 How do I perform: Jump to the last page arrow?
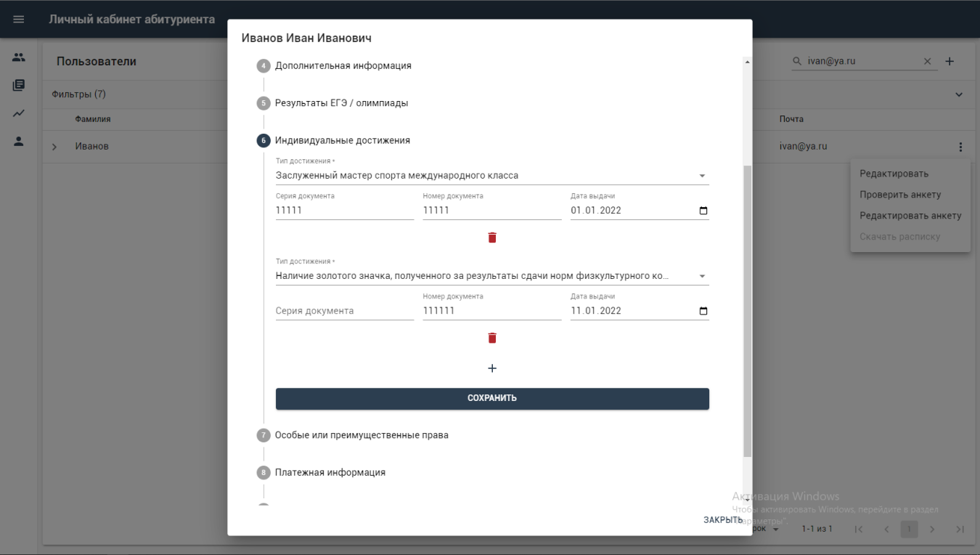[960, 530]
